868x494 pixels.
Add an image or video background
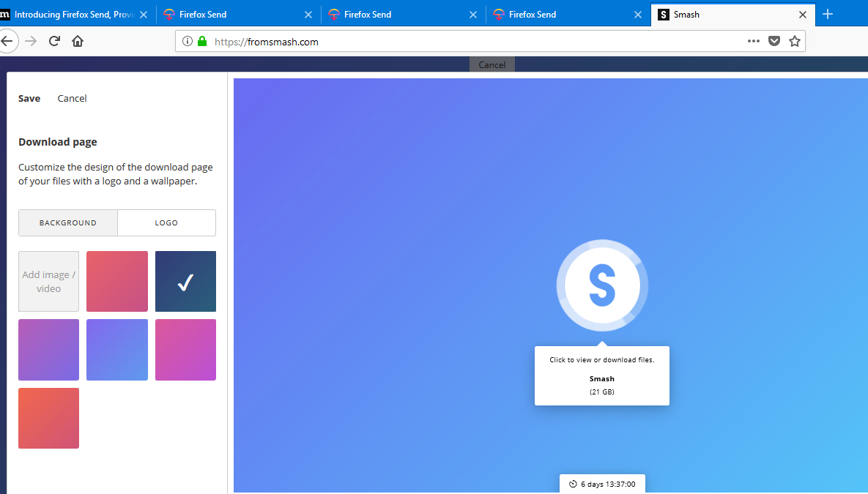[49, 282]
